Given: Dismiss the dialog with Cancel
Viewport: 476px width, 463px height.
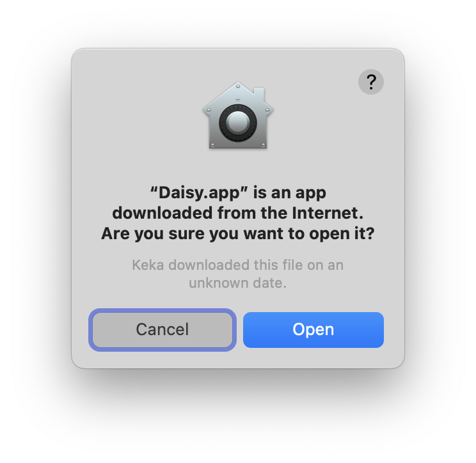Looking at the screenshot, I should pyautogui.click(x=163, y=330).
